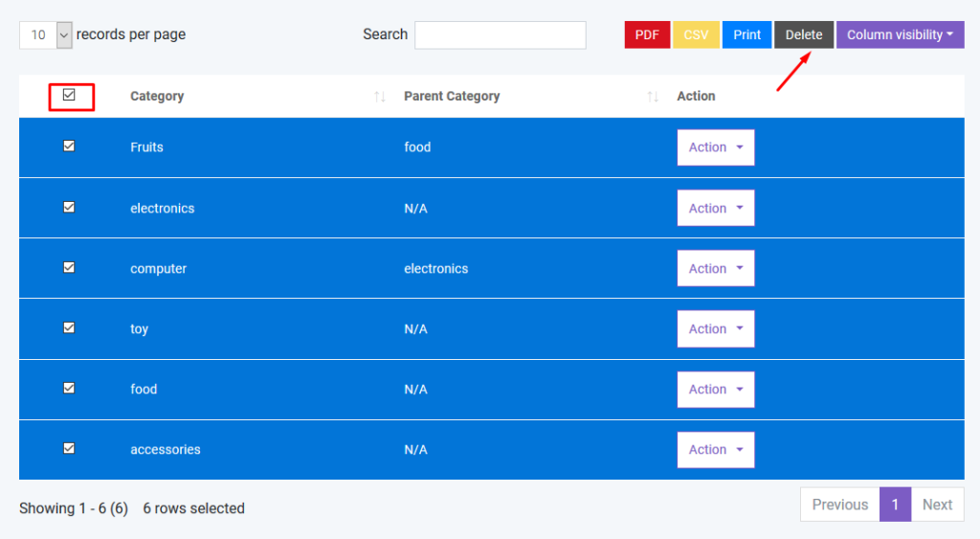Viewport: 980px width, 539px height.
Task: Toggle the select-all checkbox in header
Action: point(69,95)
